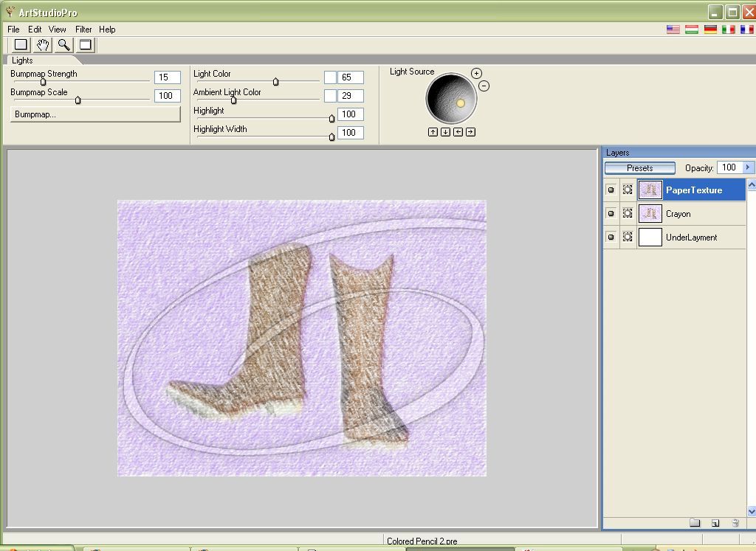The height and width of the screenshot is (551, 756).
Task: Select the magnifier Zoom tool
Action: 63,44
